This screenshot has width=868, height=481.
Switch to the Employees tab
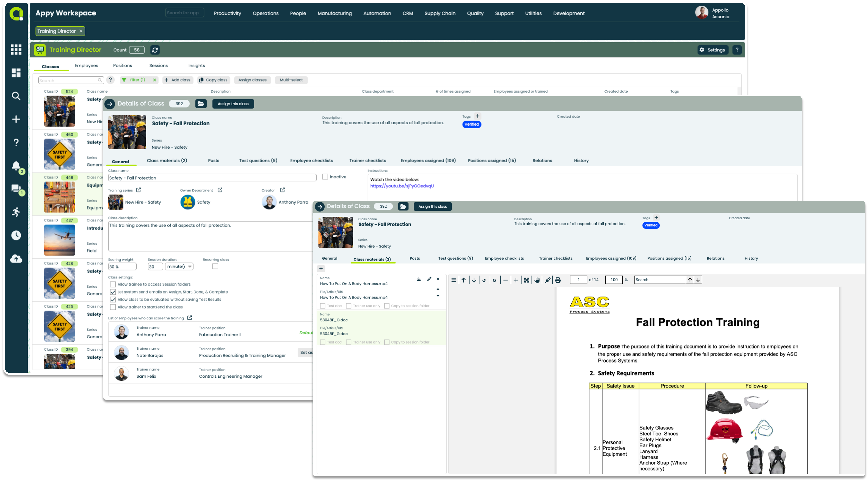86,65
